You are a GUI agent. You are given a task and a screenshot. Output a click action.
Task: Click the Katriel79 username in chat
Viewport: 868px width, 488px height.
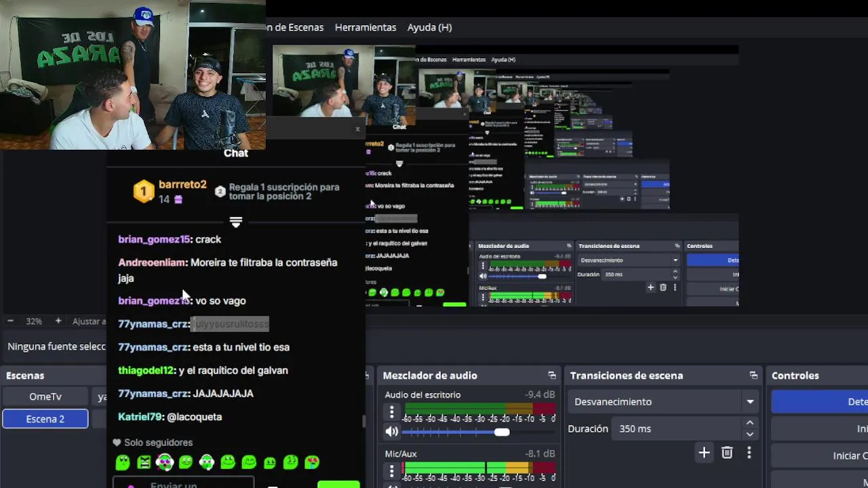coord(140,417)
